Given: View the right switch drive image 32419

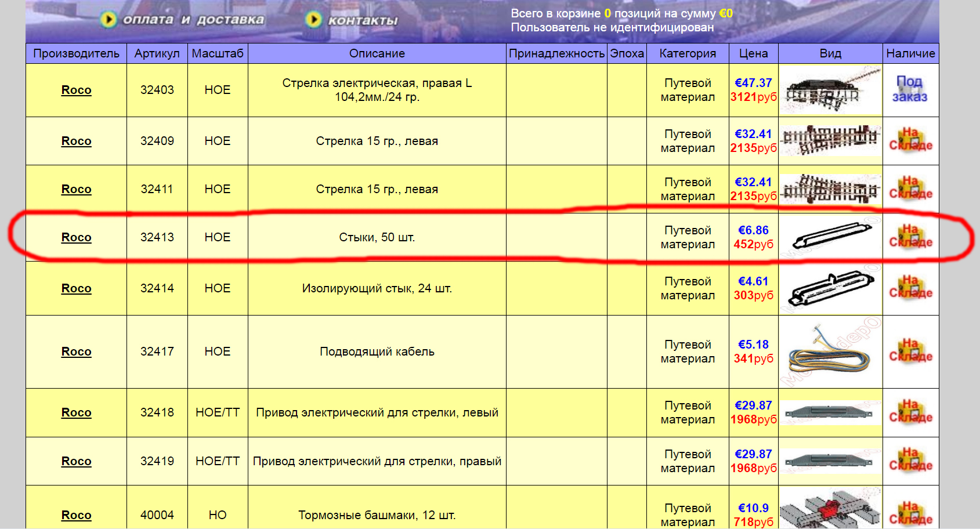Looking at the screenshot, I should (x=830, y=461).
